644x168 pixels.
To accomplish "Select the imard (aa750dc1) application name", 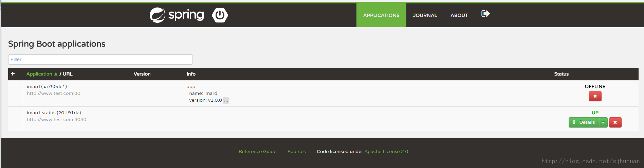I will click(47, 86).
